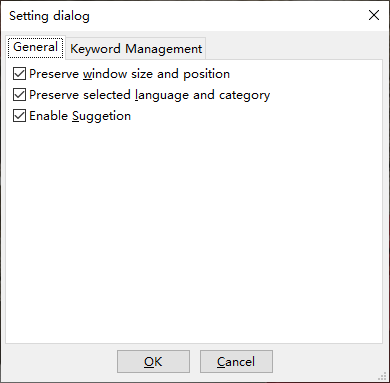Viewport: 390px width, 383px height.
Task: Dismiss changes via Cancel
Action: [x=236, y=362]
